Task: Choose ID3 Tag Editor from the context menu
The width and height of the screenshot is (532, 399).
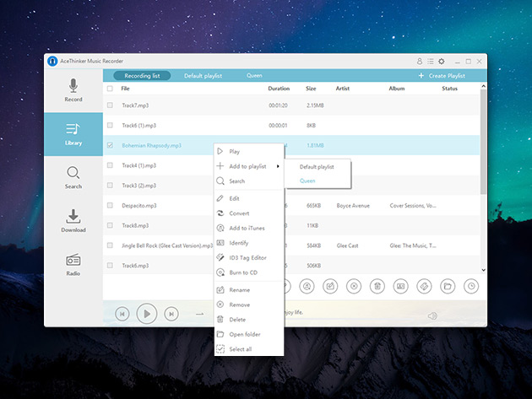Action: click(249, 257)
